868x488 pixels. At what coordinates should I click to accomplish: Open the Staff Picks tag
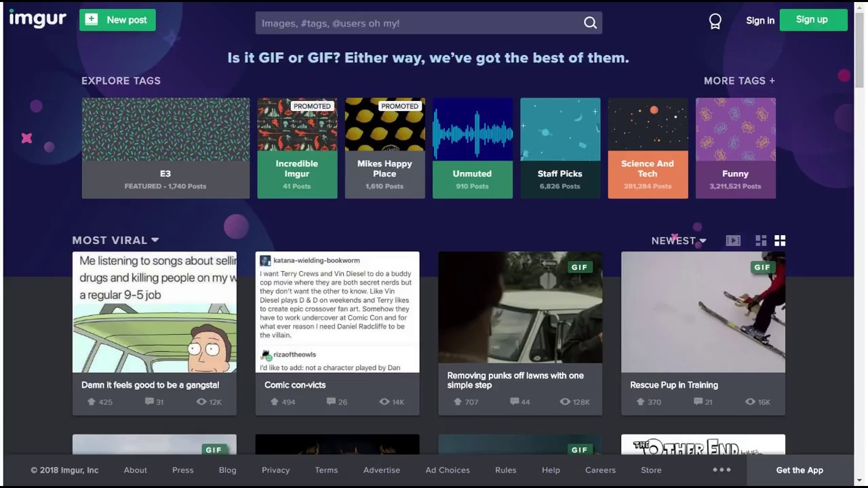coord(560,148)
